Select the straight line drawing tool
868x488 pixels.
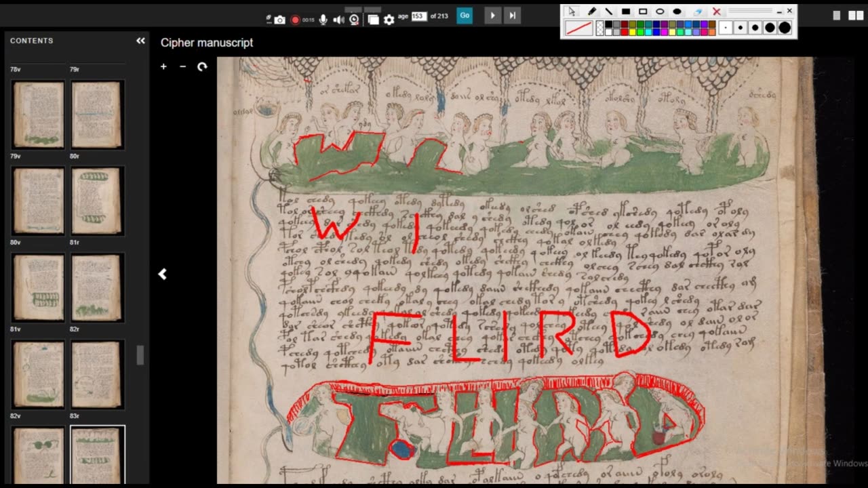tap(609, 12)
